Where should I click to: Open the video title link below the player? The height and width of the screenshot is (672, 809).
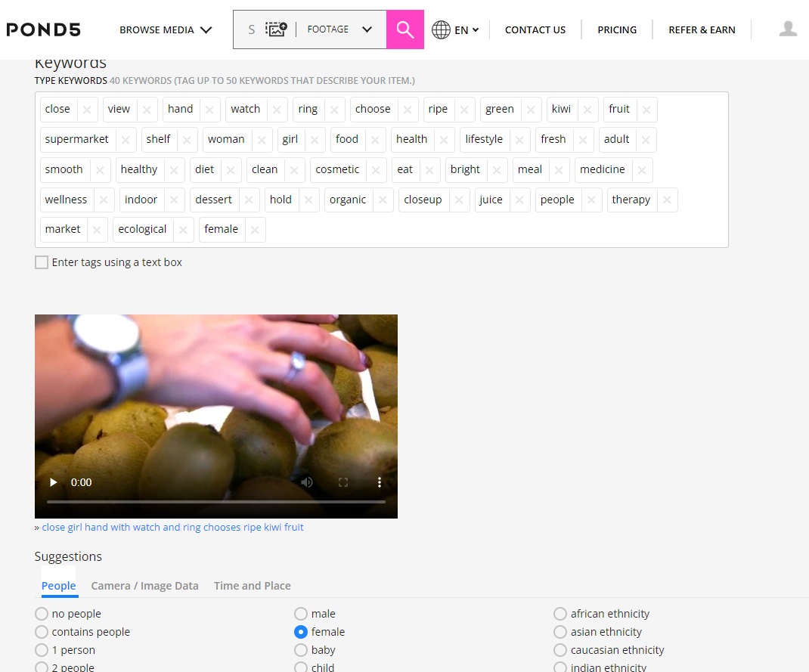pyautogui.click(x=172, y=527)
